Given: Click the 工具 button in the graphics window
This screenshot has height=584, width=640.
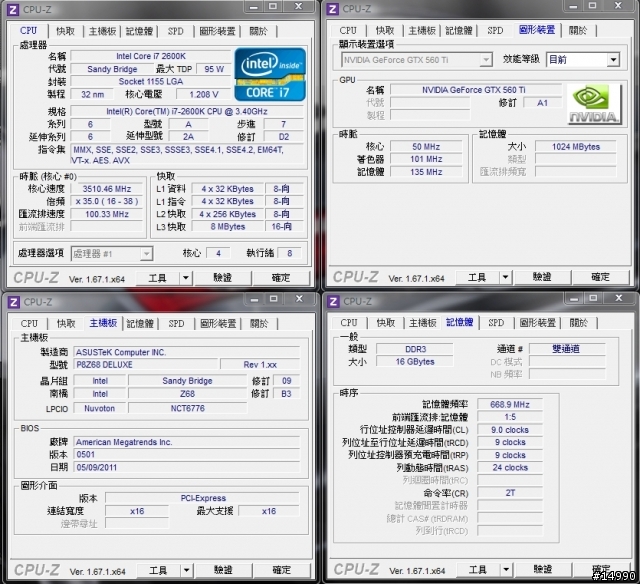Looking at the screenshot, I should pyautogui.click(x=477, y=278).
